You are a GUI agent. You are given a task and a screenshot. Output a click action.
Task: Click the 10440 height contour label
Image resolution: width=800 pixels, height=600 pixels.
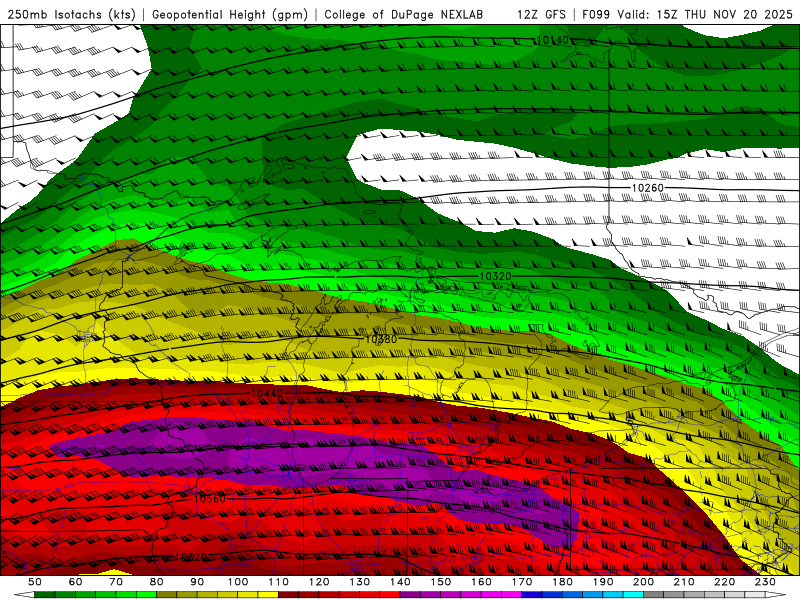[x=267, y=393]
